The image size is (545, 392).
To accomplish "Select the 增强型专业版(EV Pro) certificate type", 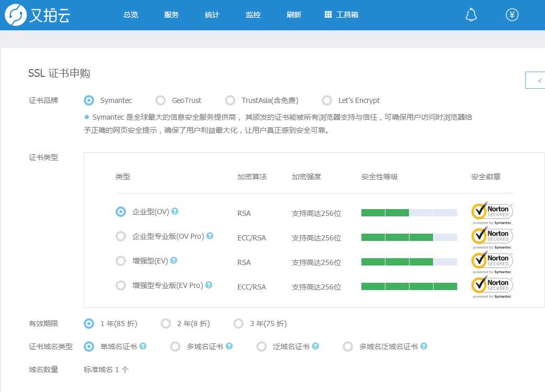I will (121, 285).
